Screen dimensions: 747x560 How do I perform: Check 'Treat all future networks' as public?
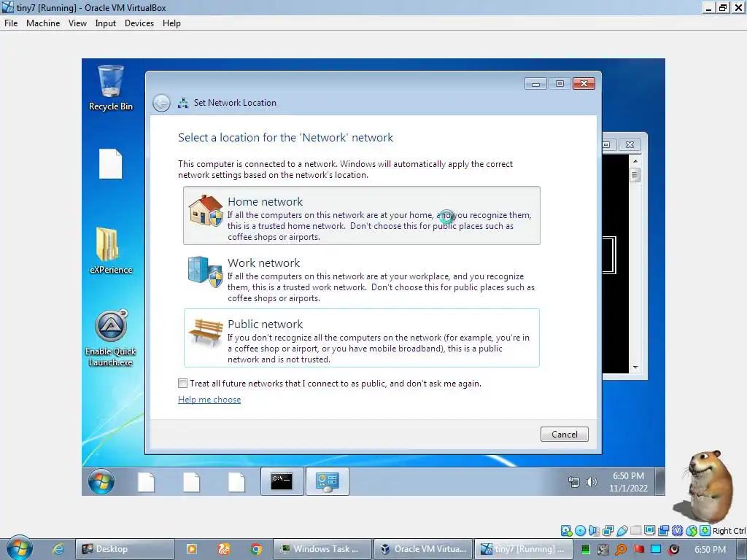click(182, 384)
